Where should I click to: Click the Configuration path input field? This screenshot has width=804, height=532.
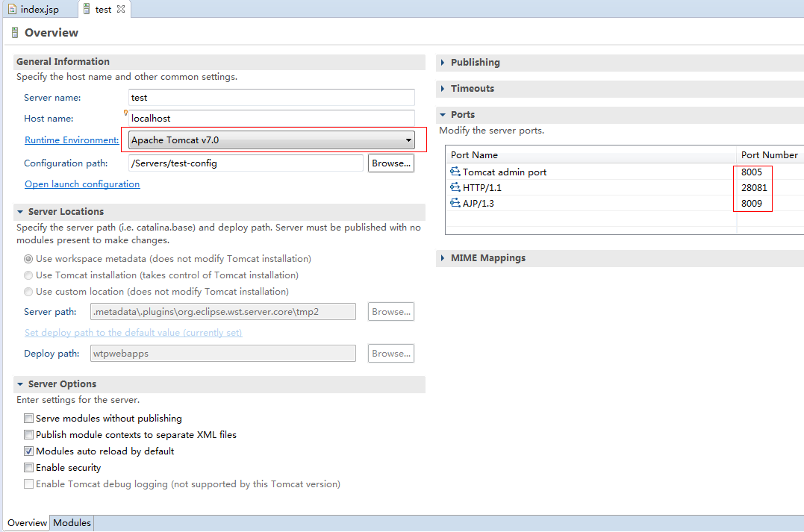click(246, 163)
